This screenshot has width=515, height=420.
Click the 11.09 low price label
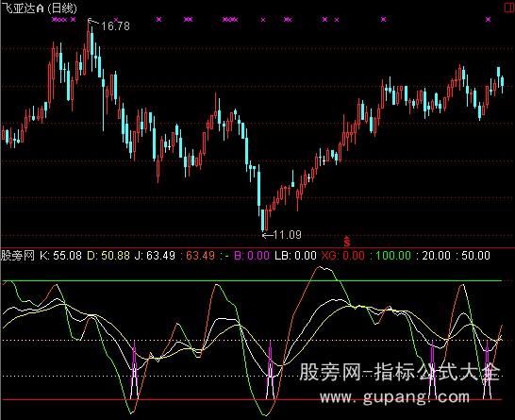point(287,234)
